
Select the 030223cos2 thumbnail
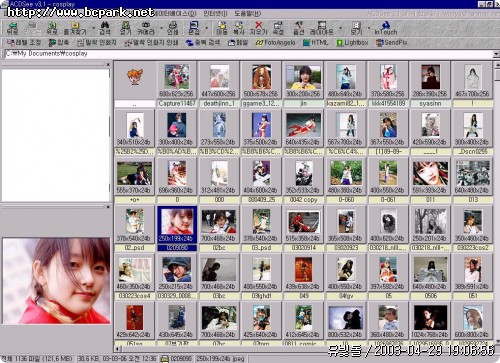[x=473, y=228]
